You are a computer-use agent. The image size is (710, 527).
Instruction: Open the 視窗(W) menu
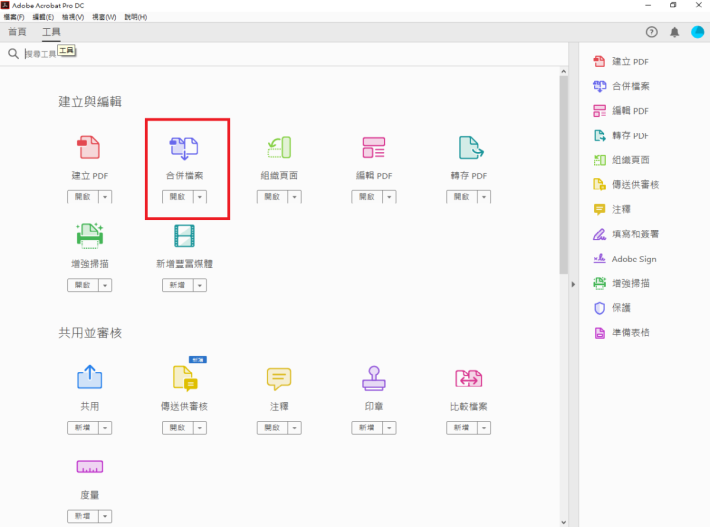104,17
